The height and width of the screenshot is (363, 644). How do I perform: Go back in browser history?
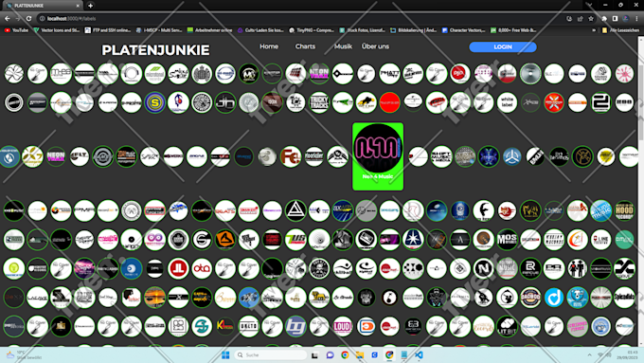point(8,19)
